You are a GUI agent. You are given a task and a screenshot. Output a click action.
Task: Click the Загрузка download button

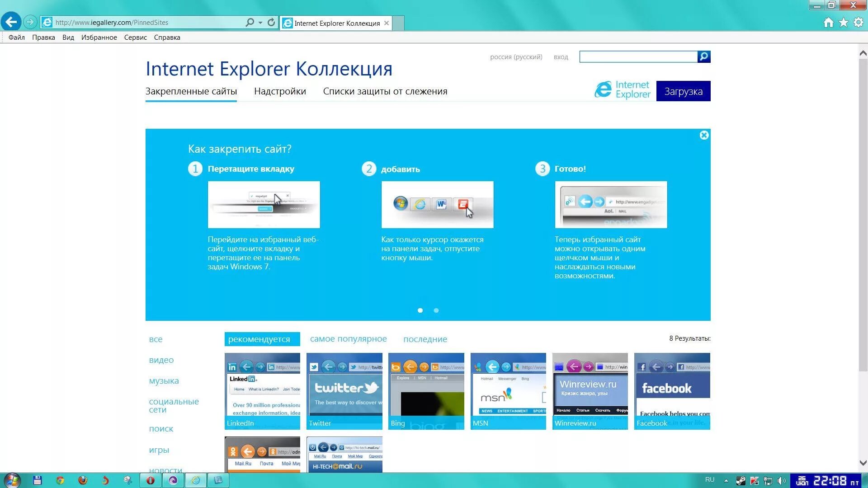click(x=683, y=91)
